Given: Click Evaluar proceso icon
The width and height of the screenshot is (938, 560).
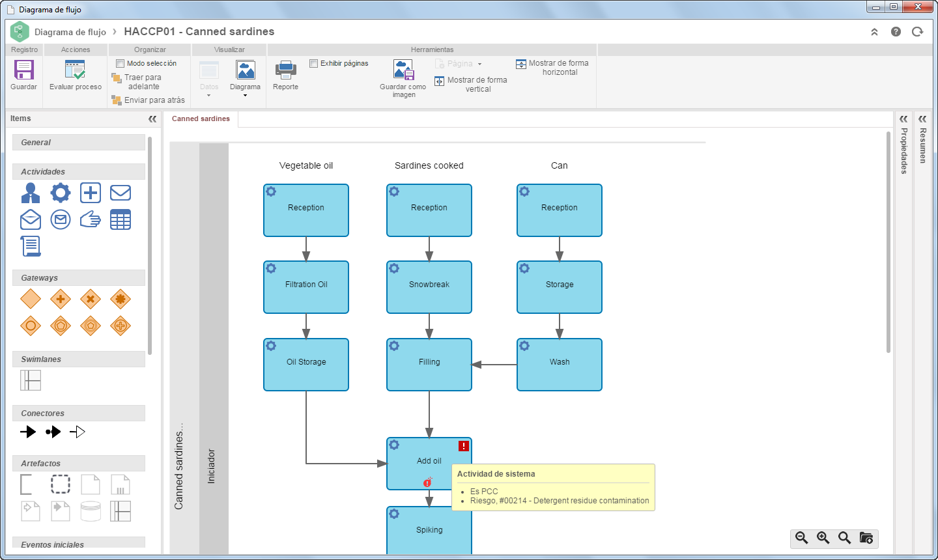Looking at the screenshot, I should point(75,70).
